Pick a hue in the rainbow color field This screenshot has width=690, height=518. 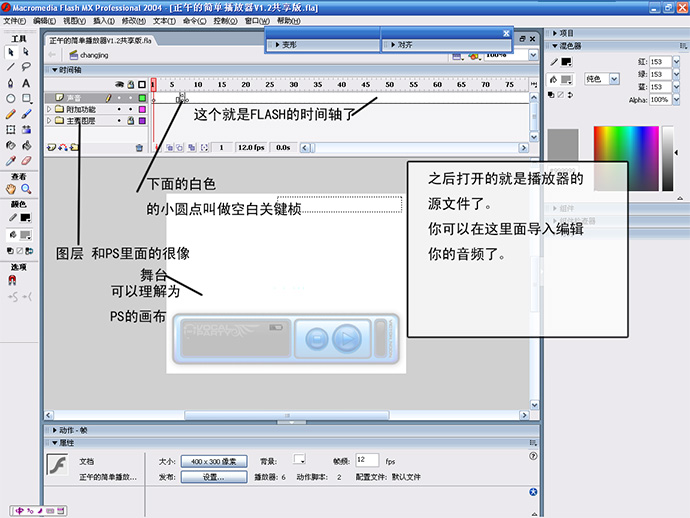tap(626, 158)
